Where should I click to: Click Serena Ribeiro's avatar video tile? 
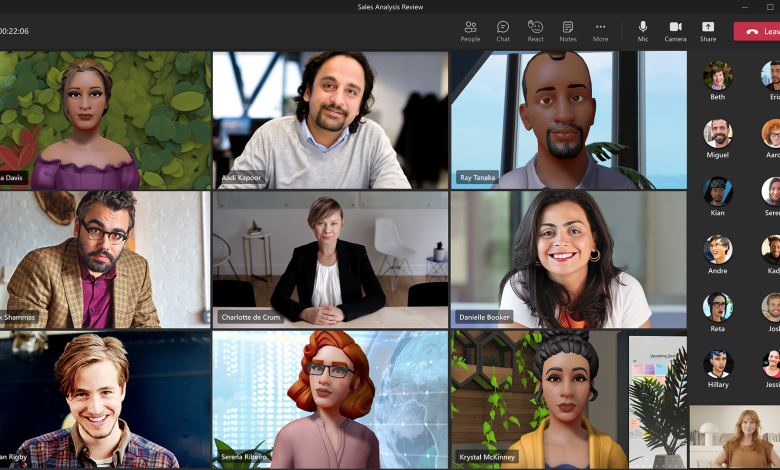pos(330,399)
